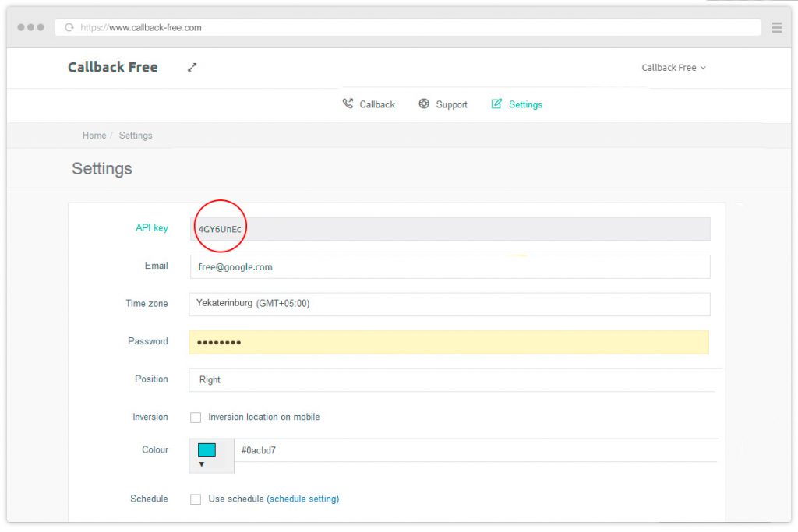Click the Password field
This screenshot has height=532, width=798.
[x=449, y=342]
